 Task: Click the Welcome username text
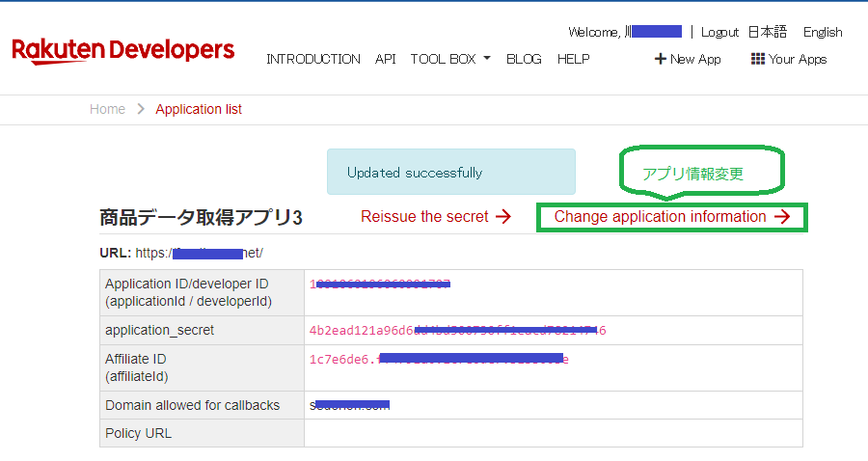(x=625, y=32)
